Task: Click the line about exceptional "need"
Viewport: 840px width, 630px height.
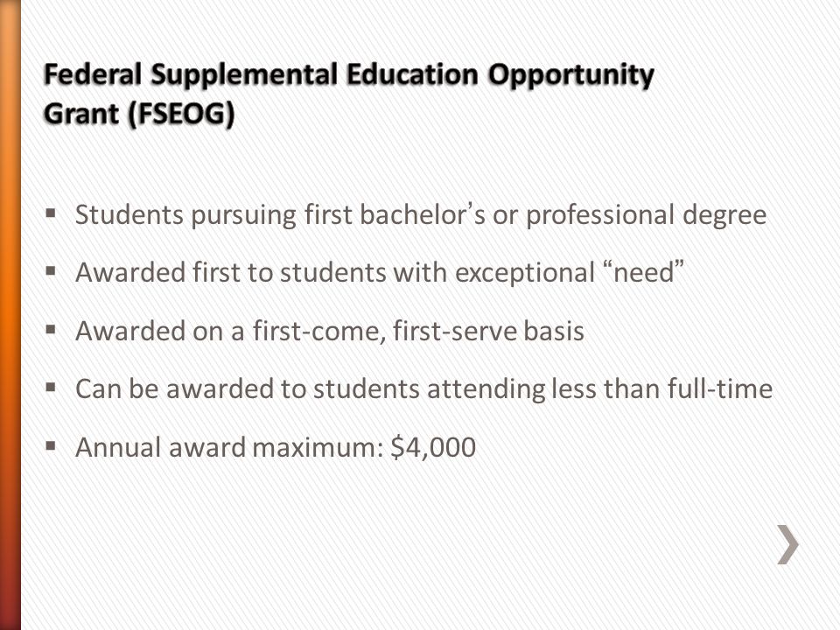Action: (x=380, y=272)
